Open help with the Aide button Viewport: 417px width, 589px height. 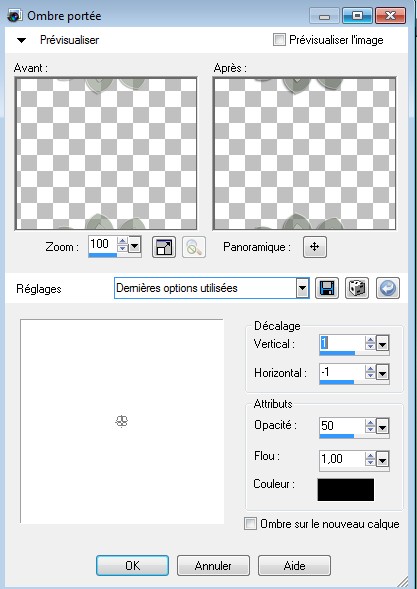(x=294, y=566)
